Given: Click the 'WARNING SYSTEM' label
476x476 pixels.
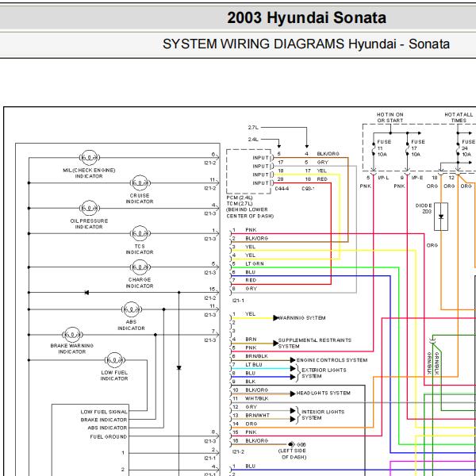Looking at the screenshot, I should pyautogui.click(x=302, y=318).
